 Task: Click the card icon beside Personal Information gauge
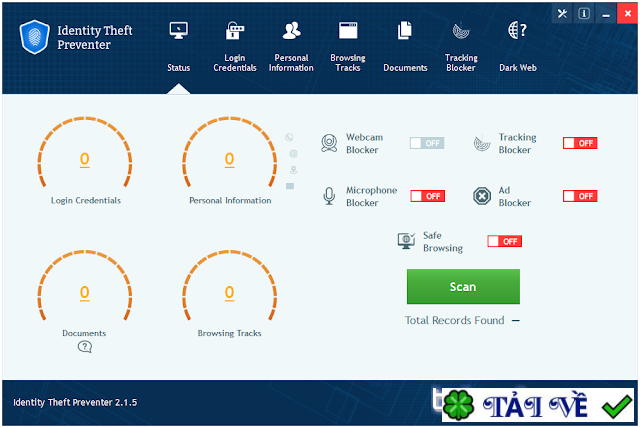290,186
